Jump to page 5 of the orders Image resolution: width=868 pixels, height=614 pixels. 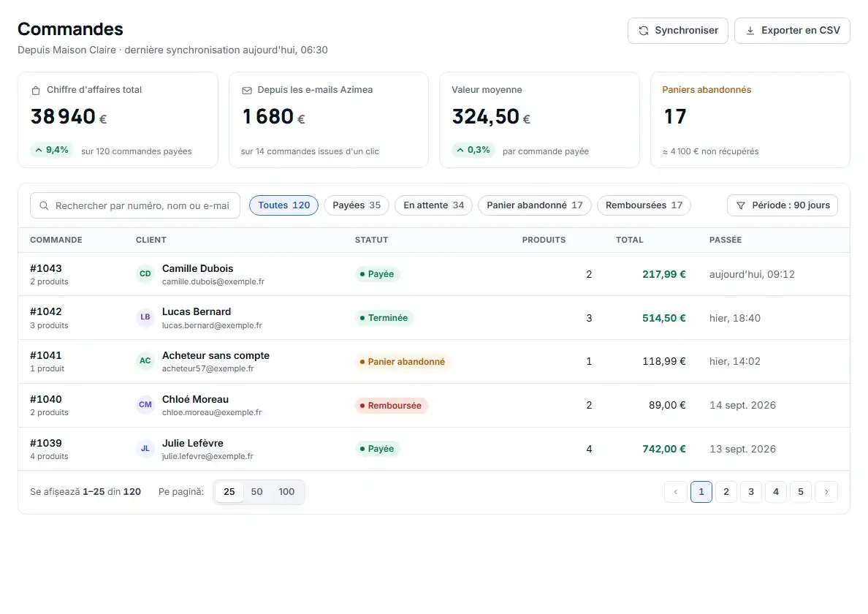[801, 492]
